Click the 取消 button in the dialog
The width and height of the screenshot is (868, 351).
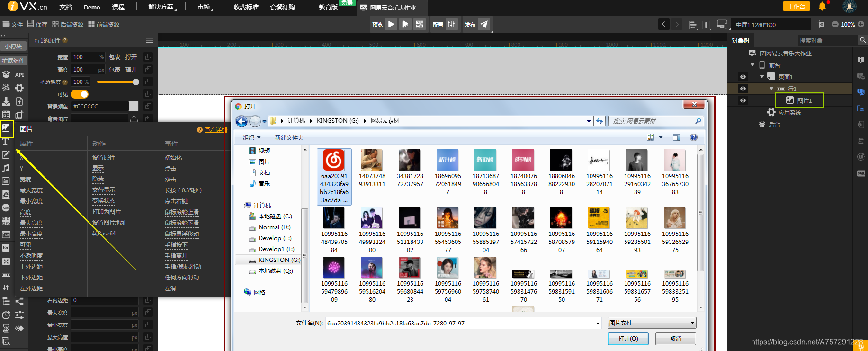(676, 339)
